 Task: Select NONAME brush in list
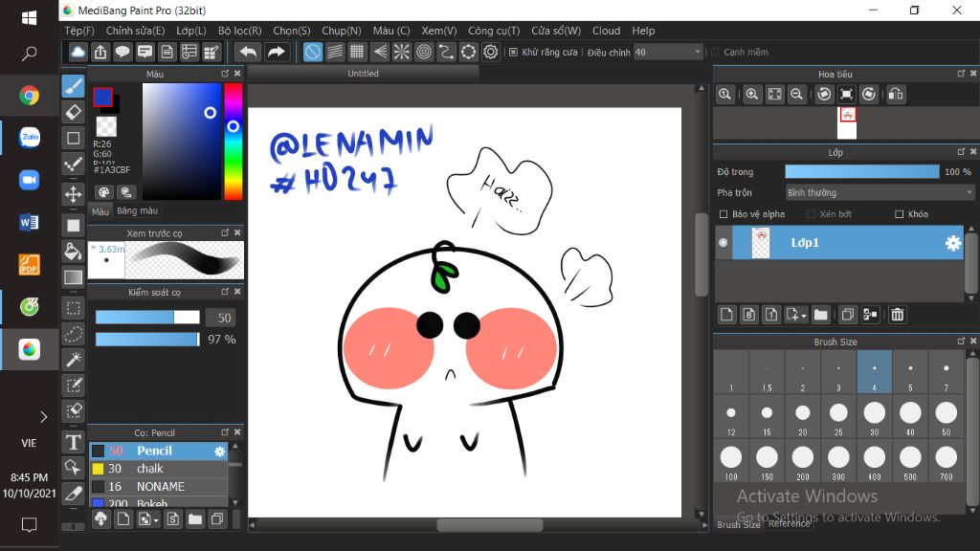click(160, 487)
